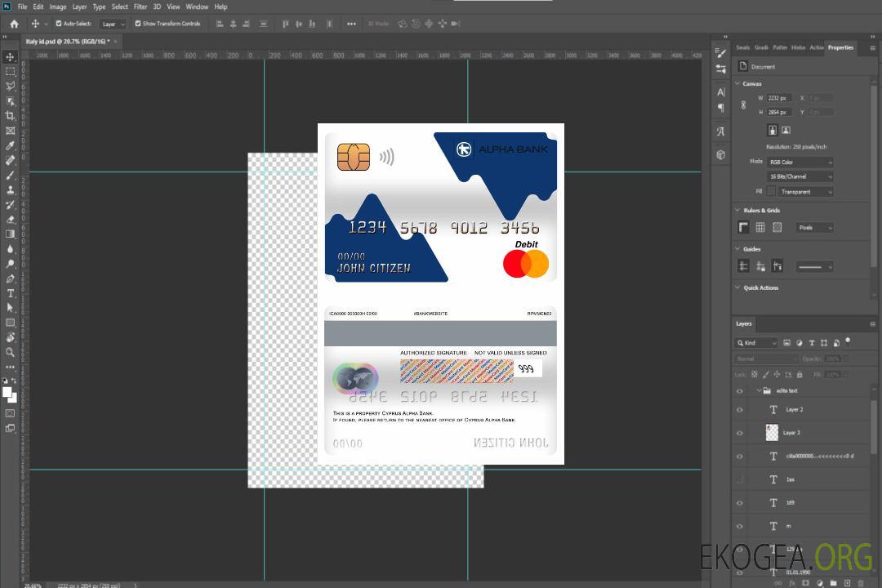
Task: Select the Brush tool
Action: tap(10, 175)
